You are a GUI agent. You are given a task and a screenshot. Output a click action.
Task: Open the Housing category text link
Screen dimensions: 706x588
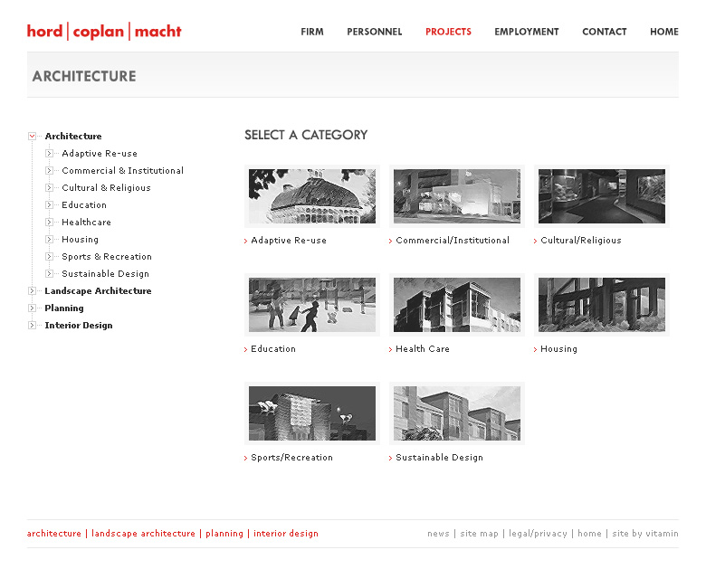[558, 349]
